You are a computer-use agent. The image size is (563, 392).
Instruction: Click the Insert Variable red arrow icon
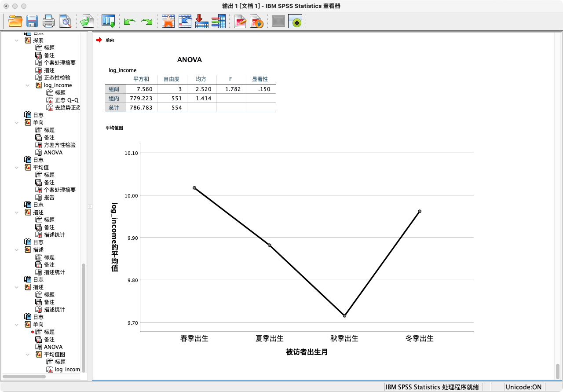[201, 21]
